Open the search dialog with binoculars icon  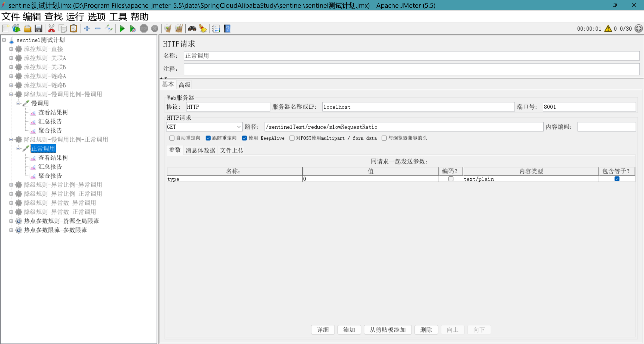(x=192, y=28)
